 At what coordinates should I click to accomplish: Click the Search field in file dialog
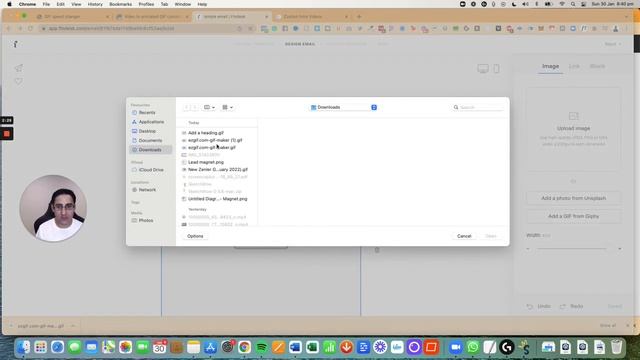pos(478,107)
